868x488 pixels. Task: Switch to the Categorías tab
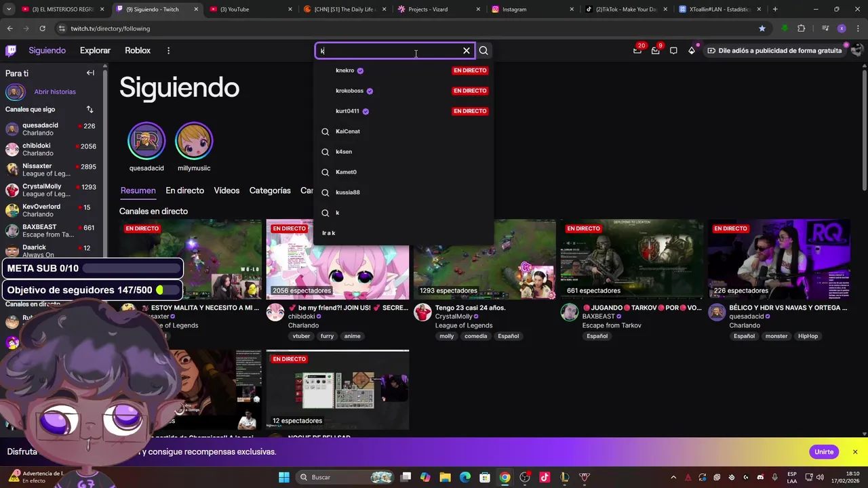click(x=270, y=190)
